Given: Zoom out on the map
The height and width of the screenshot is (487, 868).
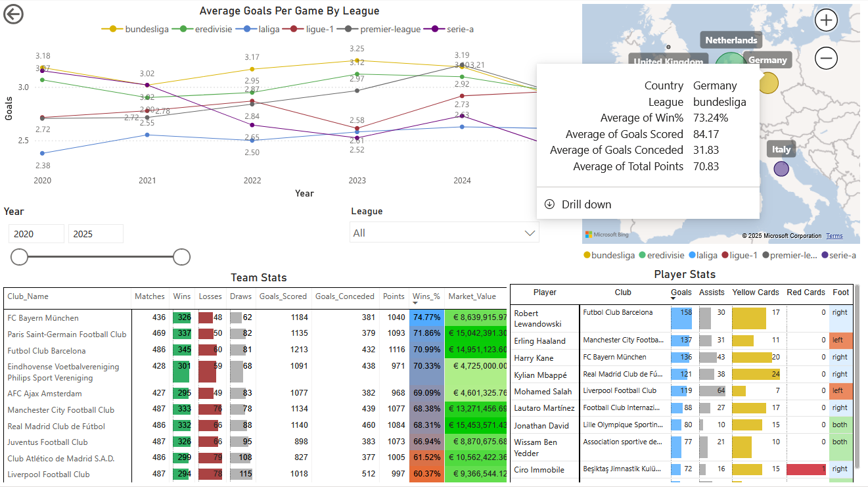Looking at the screenshot, I should click(826, 58).
